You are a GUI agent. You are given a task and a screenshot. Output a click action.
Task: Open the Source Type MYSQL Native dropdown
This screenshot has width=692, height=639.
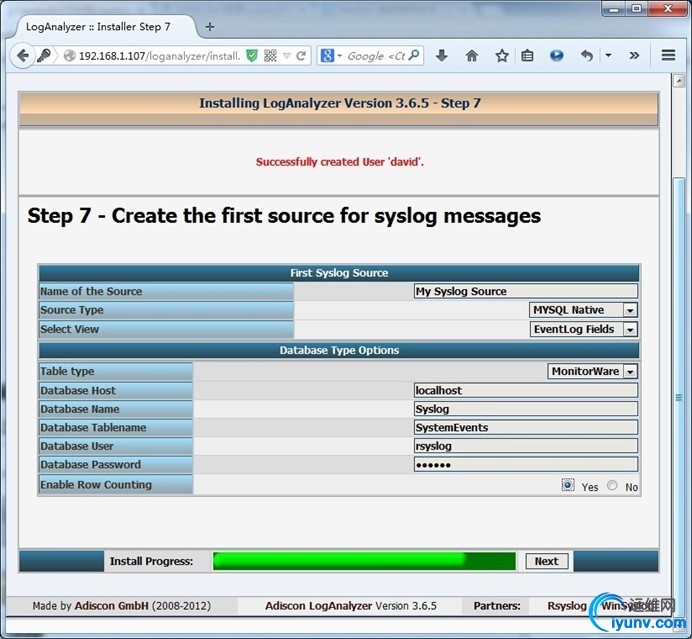coord(583,310)
